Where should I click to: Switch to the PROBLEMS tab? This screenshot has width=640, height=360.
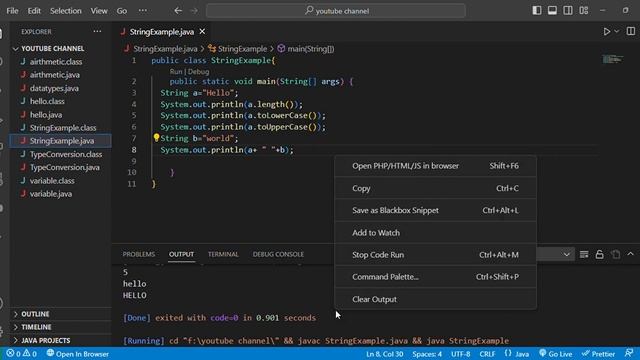click(x=139, y=254)
